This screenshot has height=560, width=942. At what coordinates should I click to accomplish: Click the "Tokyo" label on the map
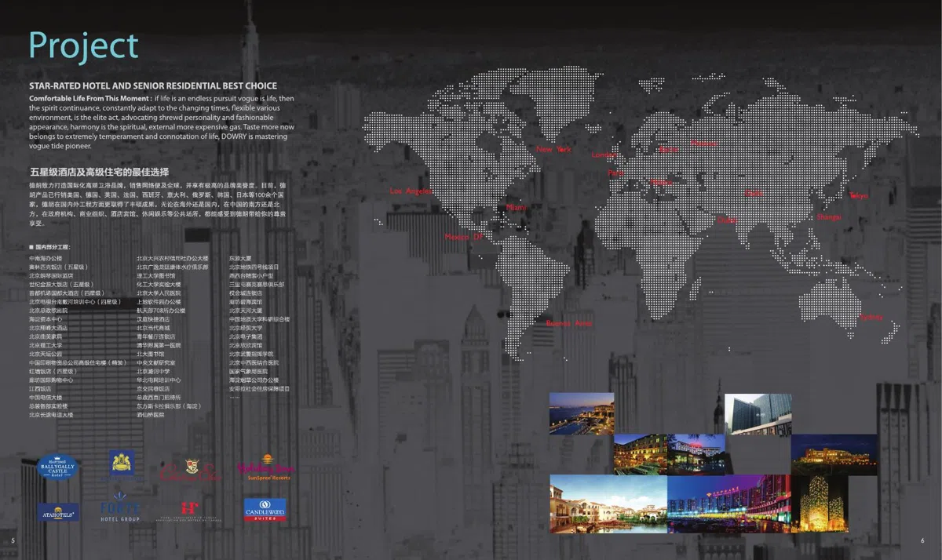click(x=859, y=195)
